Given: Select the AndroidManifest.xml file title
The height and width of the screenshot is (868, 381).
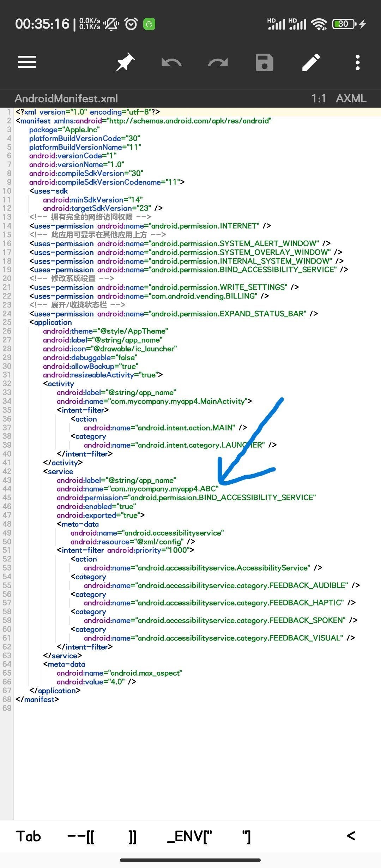Looking at the screenshot, I should 66,98.
